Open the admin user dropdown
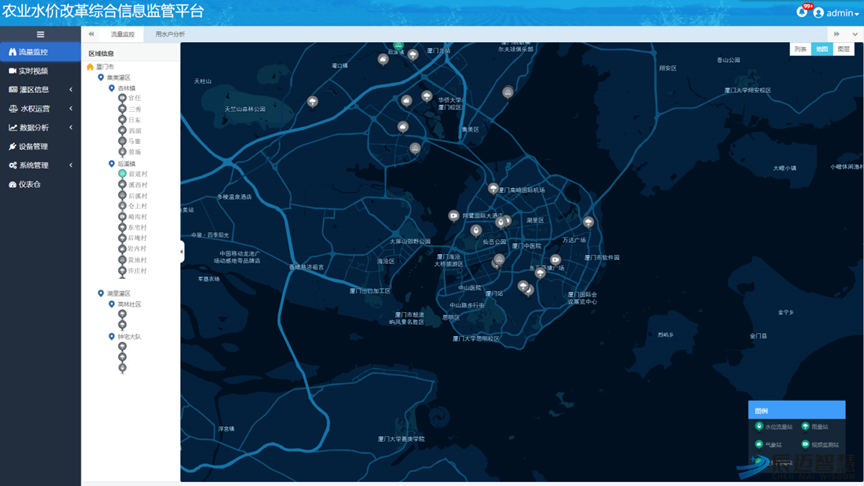The image size is (864, 486). pos(836,13)
